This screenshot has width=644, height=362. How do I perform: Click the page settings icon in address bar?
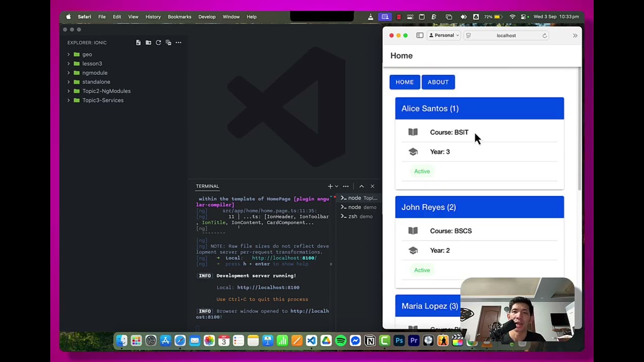pyautogui.click(x=468, y=36)
